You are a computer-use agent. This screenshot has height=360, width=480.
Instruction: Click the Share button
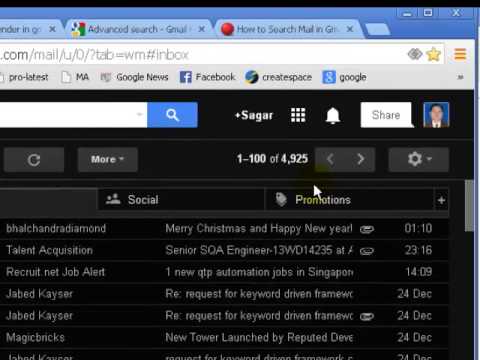[386, 115]
